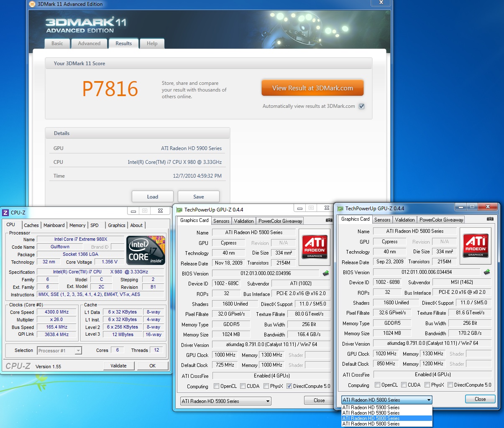Screen dimensions: 504x428
Task: Click Device ID 1002 - 689C field in middle GPU-Z
Action: pos(226,283)
